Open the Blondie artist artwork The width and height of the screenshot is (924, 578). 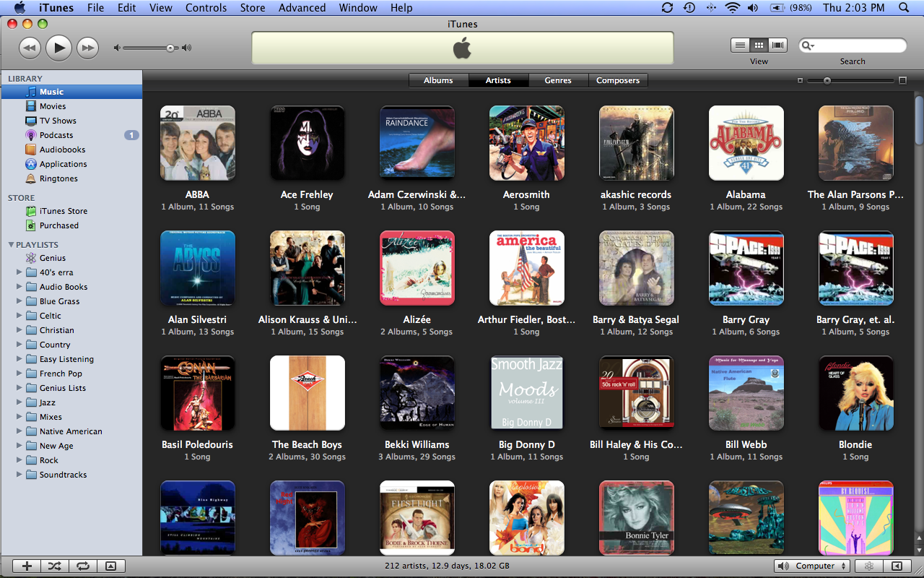point(856,393)
